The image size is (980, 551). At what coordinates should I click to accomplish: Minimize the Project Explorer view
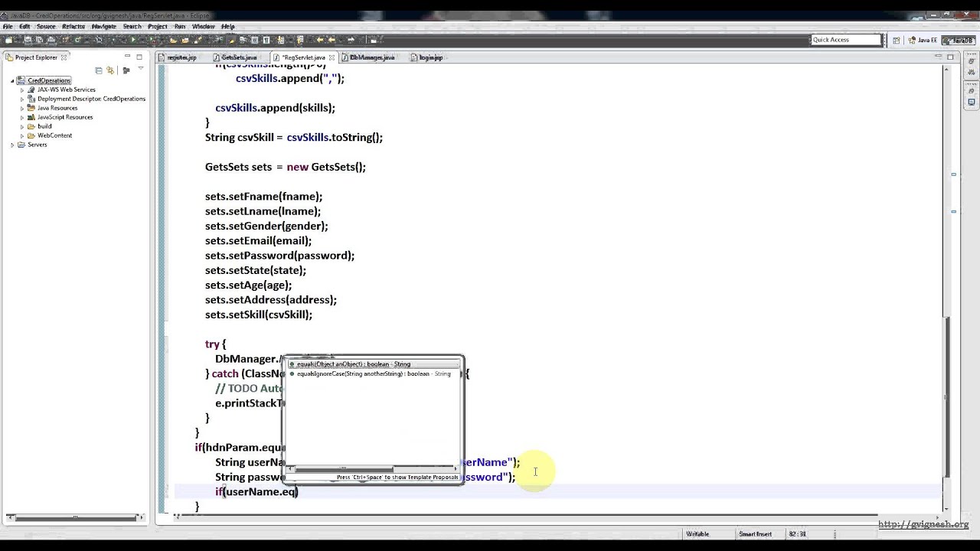tap(127, 57)
